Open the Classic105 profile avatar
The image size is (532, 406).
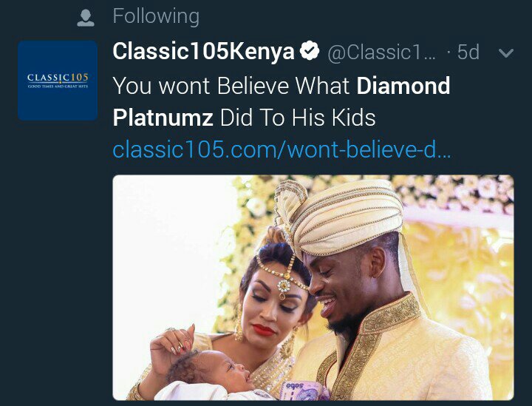[x=58, y=81]
